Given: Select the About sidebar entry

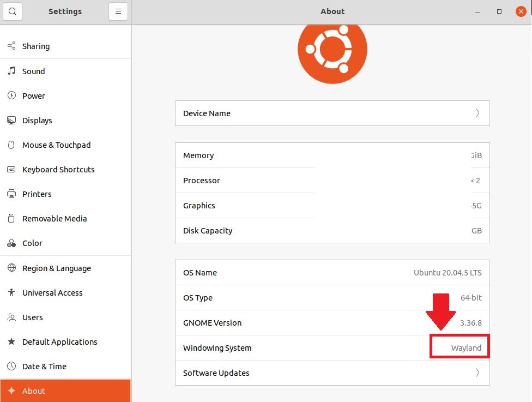Looking at the screenshot, I should [65, 391].
